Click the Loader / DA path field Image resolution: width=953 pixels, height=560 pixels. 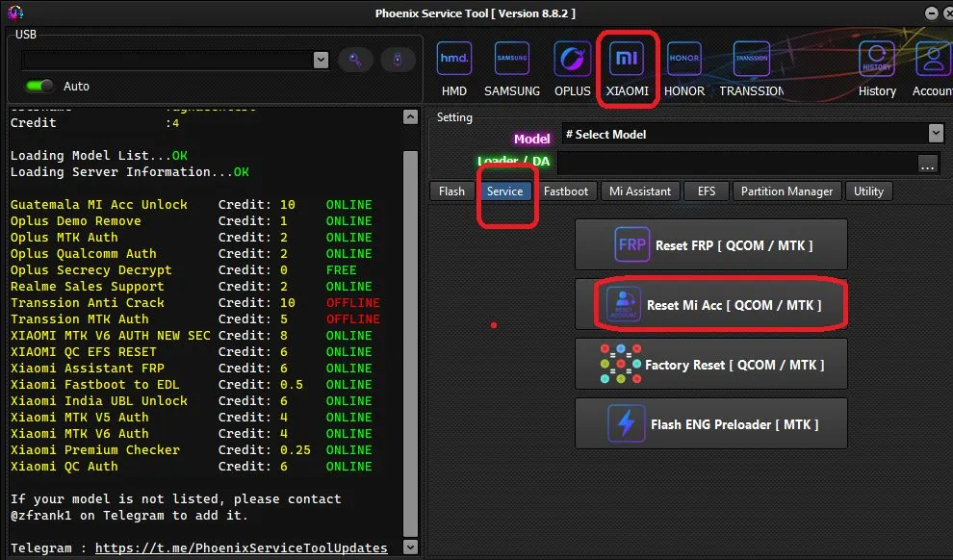pyautogui.click(x=737, y=164)
